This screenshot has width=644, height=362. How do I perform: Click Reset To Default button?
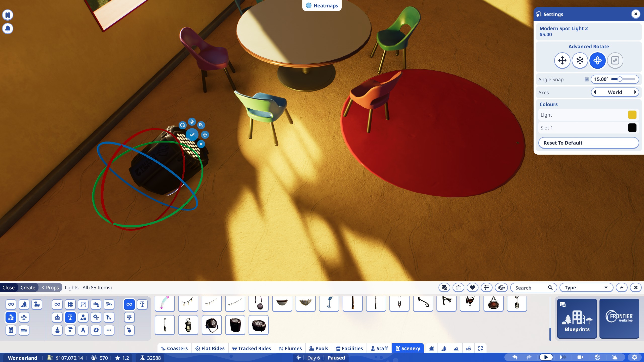588,143
